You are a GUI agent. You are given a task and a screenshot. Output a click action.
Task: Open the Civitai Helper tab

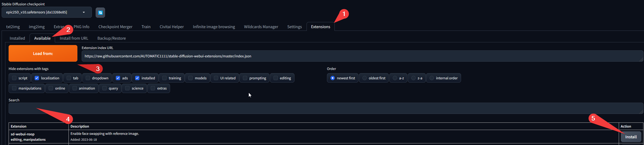[172, 27]
